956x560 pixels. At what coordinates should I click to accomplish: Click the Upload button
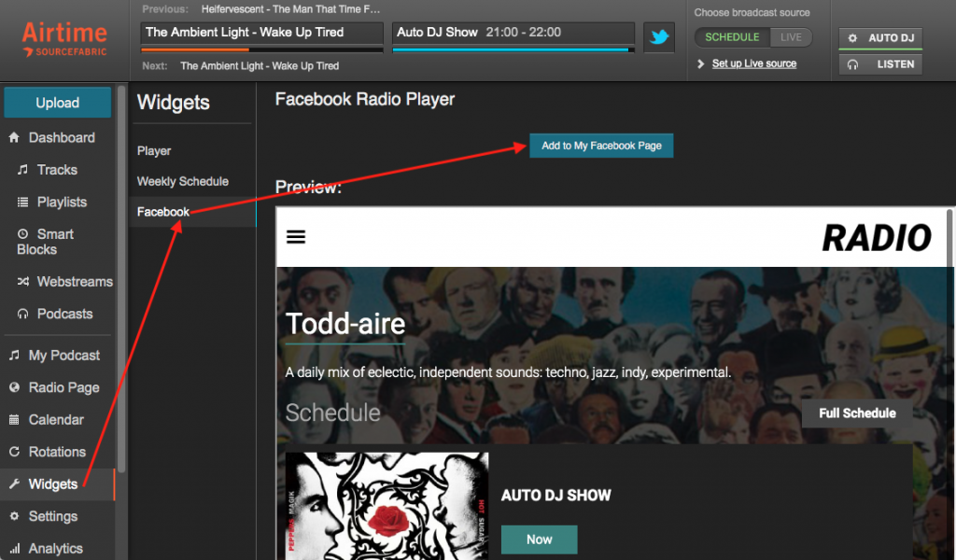coord(58,103)
